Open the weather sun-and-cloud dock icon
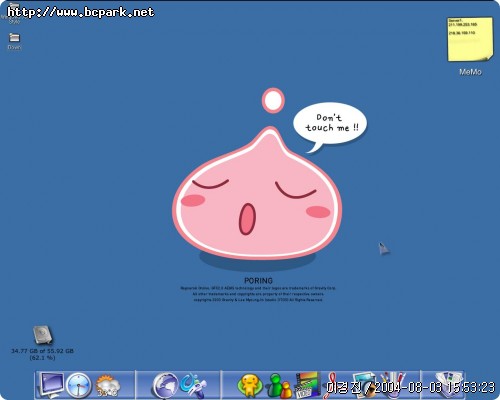The height and width of the screenshot is (400, 500). 107,386
